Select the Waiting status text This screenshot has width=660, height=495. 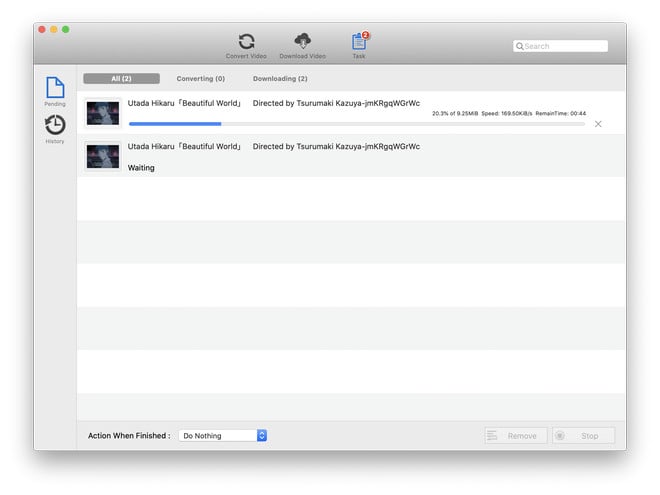(x=141, y=168)
